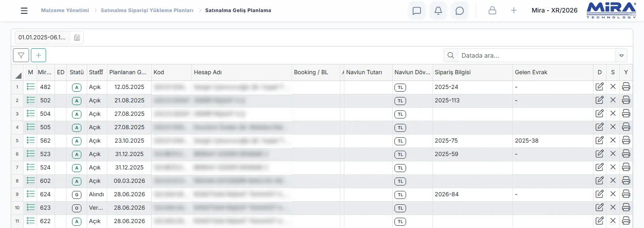Sort by Sipariş Bilgisi column header
The image size is (644, 228).
point(473,72)
